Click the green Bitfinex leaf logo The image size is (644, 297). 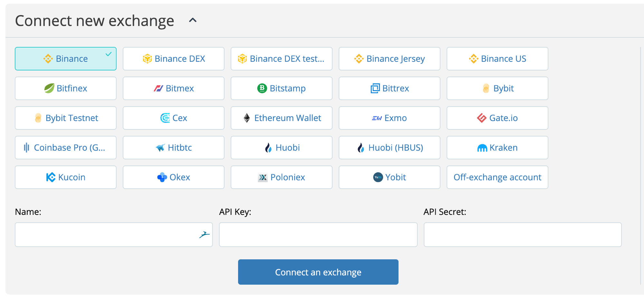pos(49,88)
